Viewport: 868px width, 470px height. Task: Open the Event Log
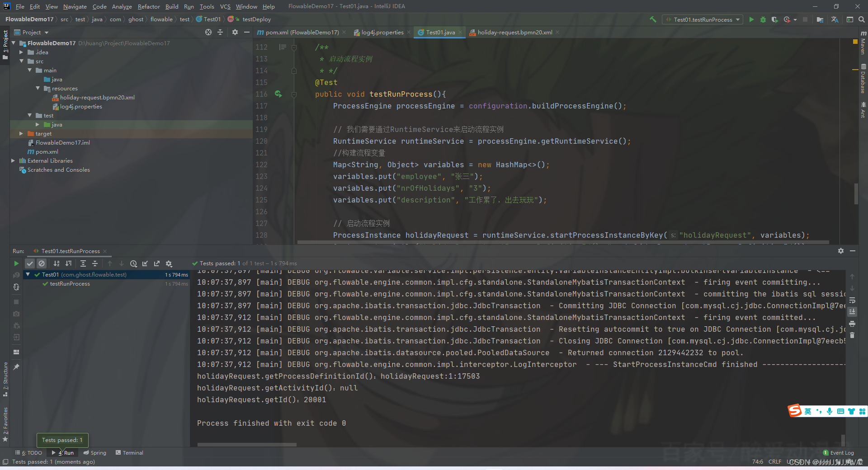point(839,452)
